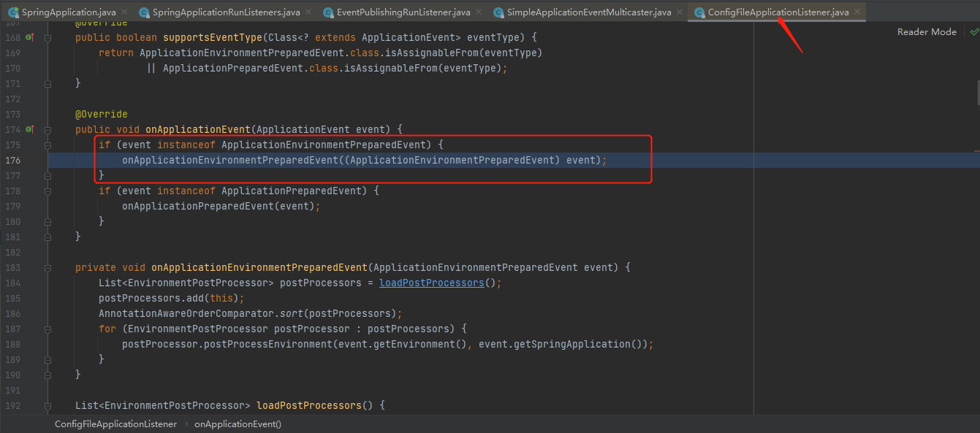Close SimpleApplicationEventMulticaster.java tab
Screen dimensions: 980x433
[x=680, y=12]
